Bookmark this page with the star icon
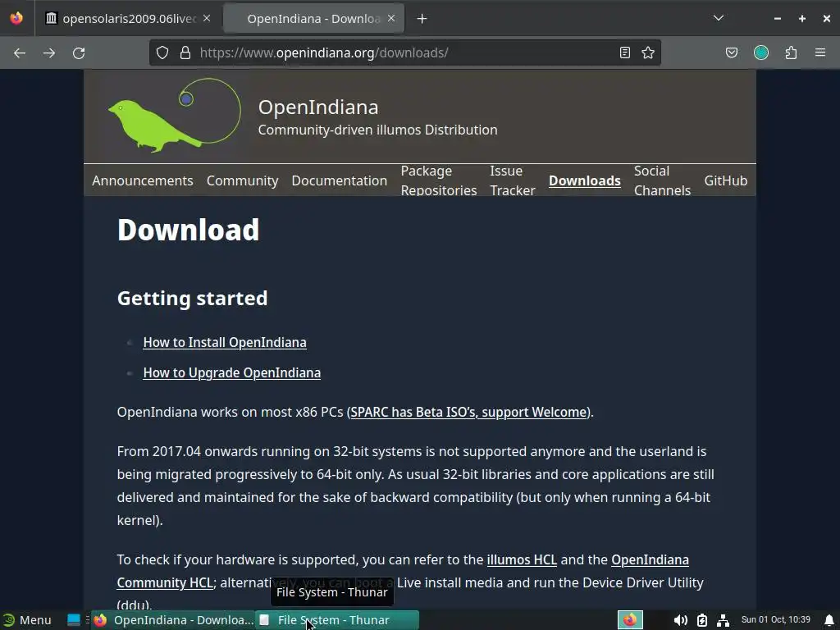 pyautogui.click(x=648, y=52)
